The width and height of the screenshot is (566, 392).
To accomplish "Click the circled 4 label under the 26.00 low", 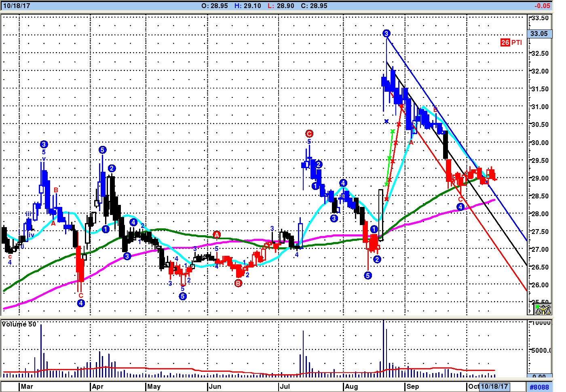I will pyautogui.click(x=81, y=303).
